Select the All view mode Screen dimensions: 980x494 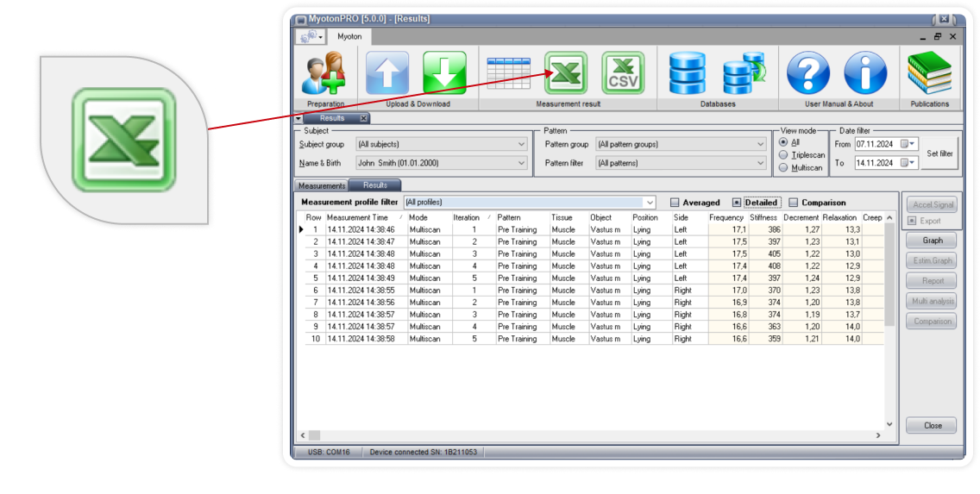(783, 142)
